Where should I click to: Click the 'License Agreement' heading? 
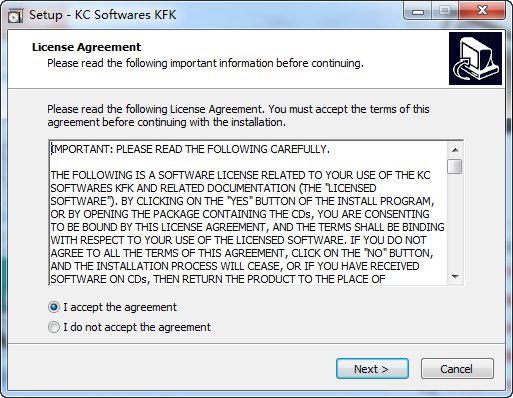86,47
